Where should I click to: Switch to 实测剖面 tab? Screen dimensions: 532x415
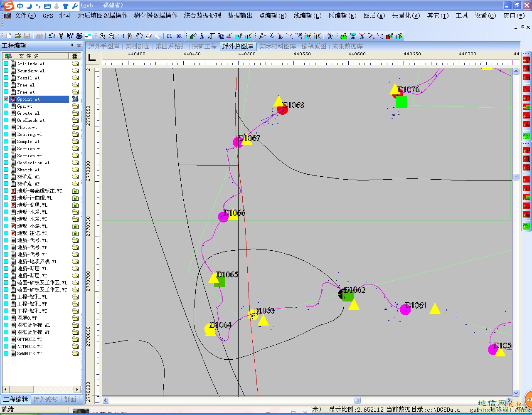pyautogui.click(x=137, y=46)
